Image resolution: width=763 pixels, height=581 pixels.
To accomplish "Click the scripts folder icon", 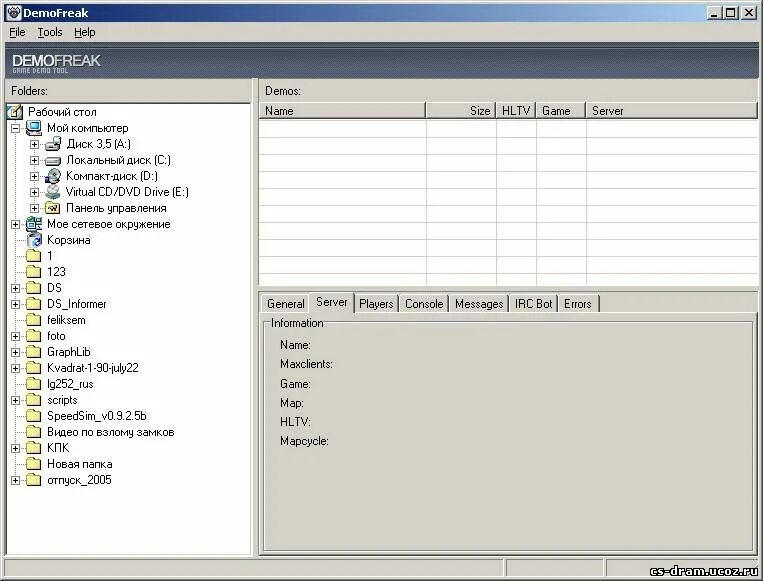I will pyautogui.click(x=34, y=400).
